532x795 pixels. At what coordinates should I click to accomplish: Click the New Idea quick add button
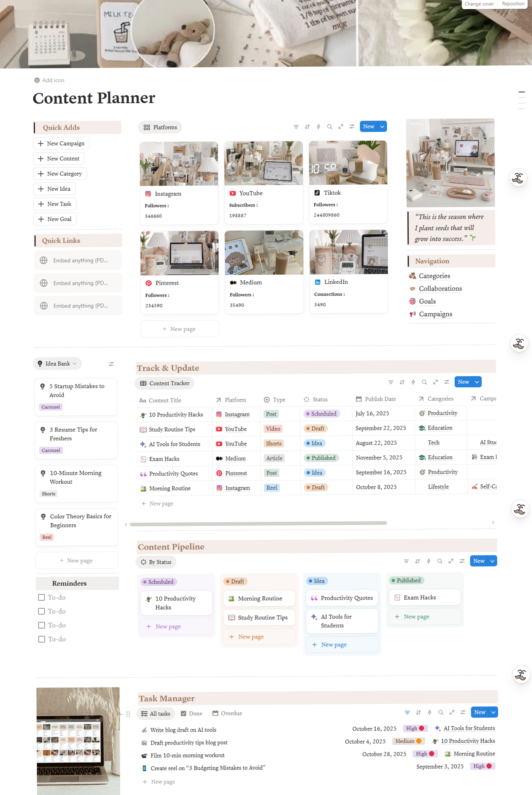55,189
